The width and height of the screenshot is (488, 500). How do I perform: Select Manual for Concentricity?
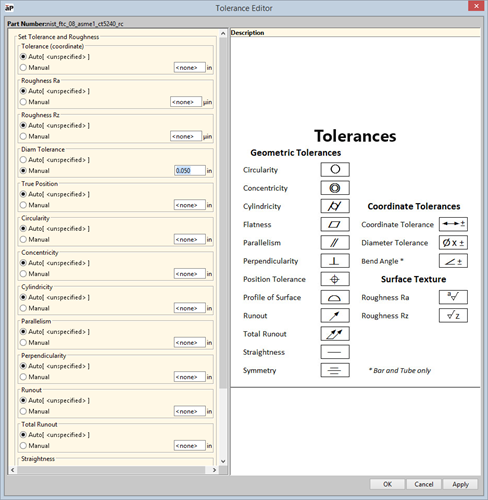coord(23,274)
